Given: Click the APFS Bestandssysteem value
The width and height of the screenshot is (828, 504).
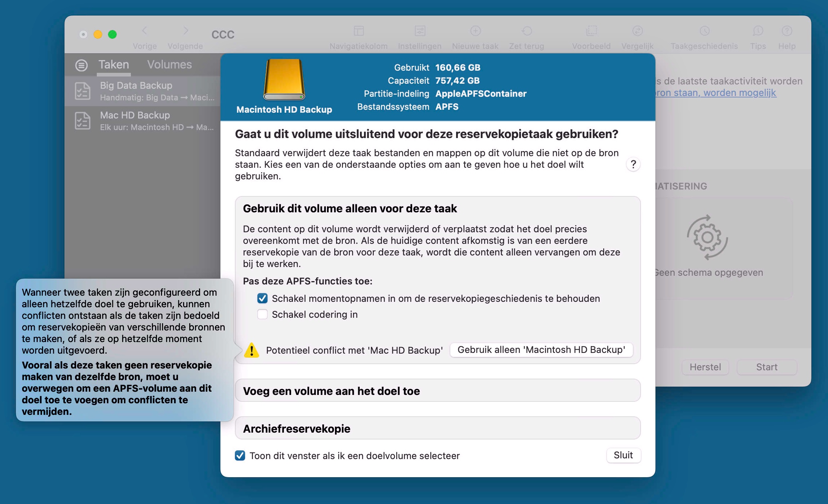Looking at the screenshot, I should click(x=447, y=107).
